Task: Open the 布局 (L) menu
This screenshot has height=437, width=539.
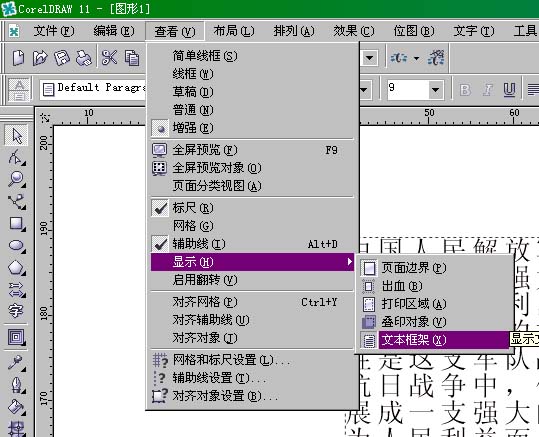Action: coord(234,31)
